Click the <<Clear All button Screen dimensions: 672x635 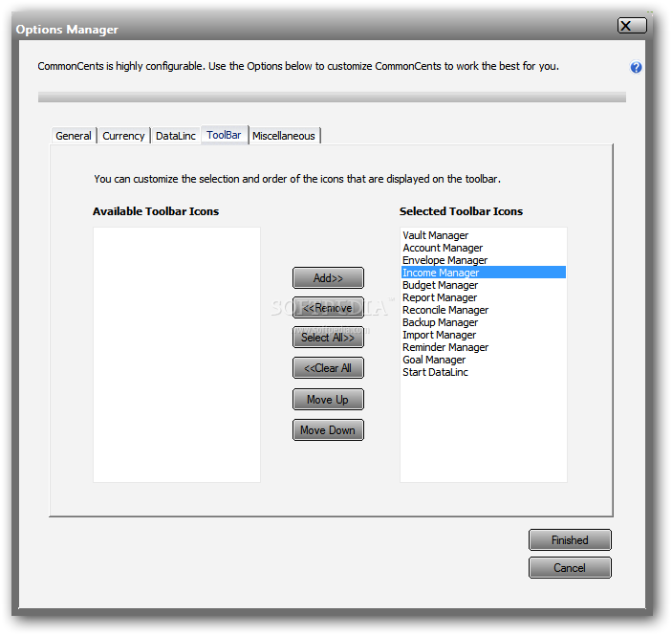(x=328, y=368)
